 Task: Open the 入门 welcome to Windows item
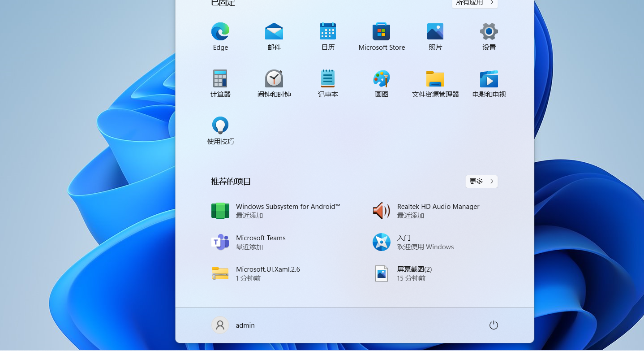coord(413,242)
